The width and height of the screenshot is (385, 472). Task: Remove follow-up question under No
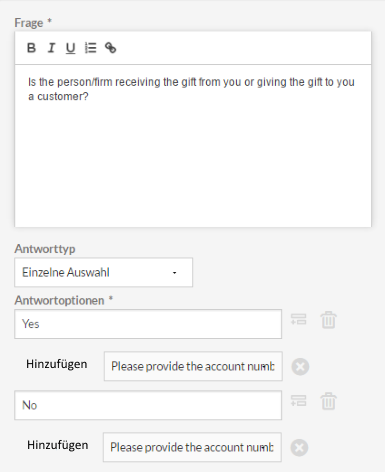299,448
